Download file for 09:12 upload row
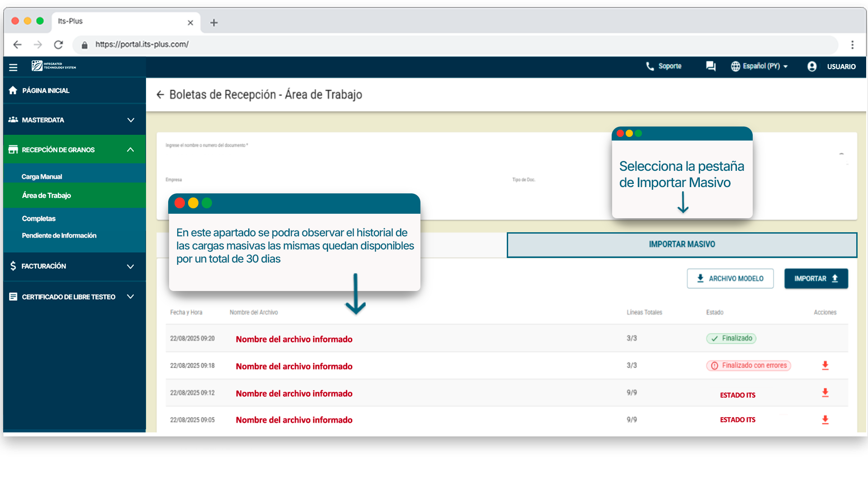This screenshot has width=868, height=488. click(x=825, y=393)
